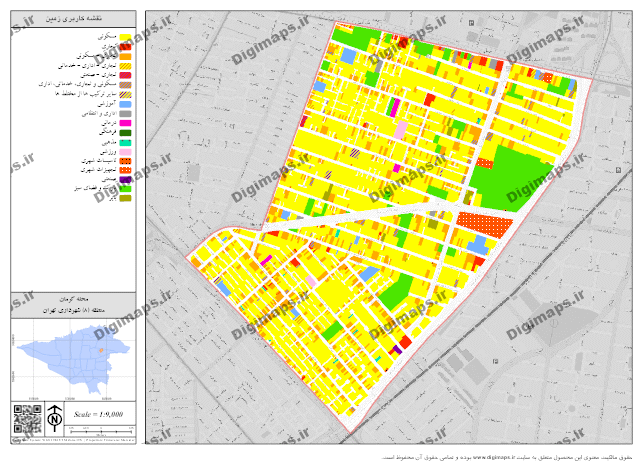Image resolution: width=643 pixels, height=461 pixels.
Task: Click the small orange dotted block beside the big park
Action: 484,163
